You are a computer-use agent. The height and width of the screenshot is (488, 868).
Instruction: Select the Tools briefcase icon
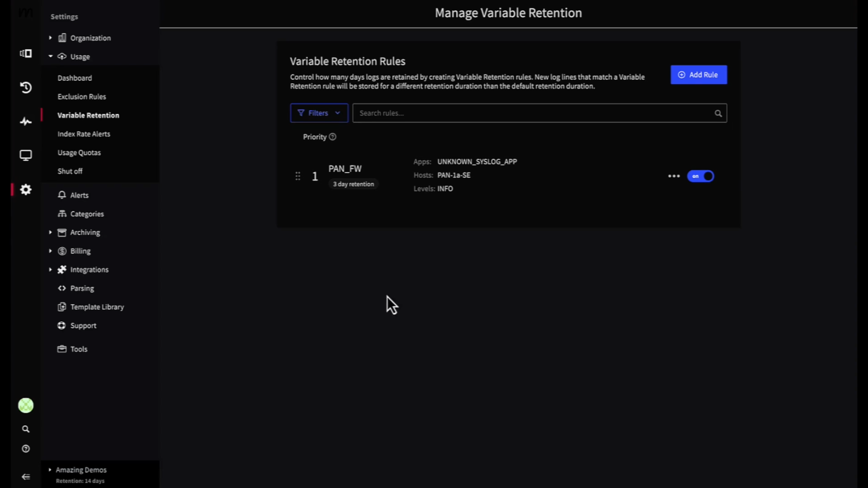tap(62, 349)
